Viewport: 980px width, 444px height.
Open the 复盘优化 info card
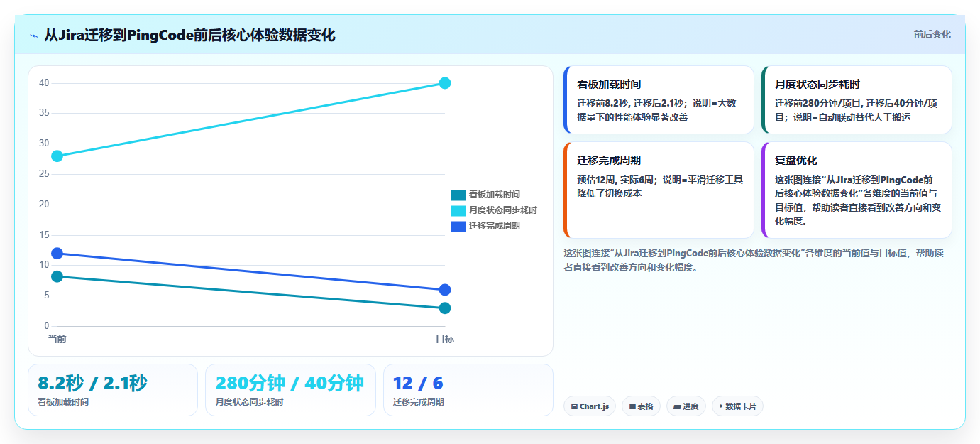click(857, 190)
